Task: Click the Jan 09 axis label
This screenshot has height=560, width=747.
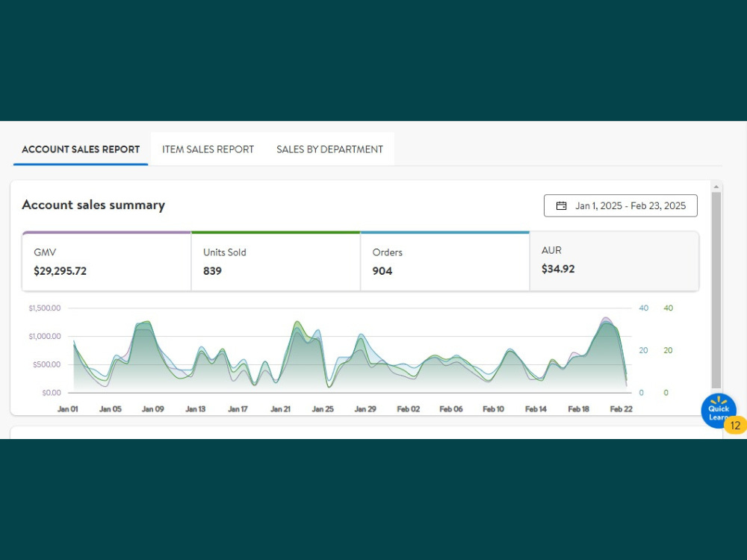Action: (x=153, y=409)
